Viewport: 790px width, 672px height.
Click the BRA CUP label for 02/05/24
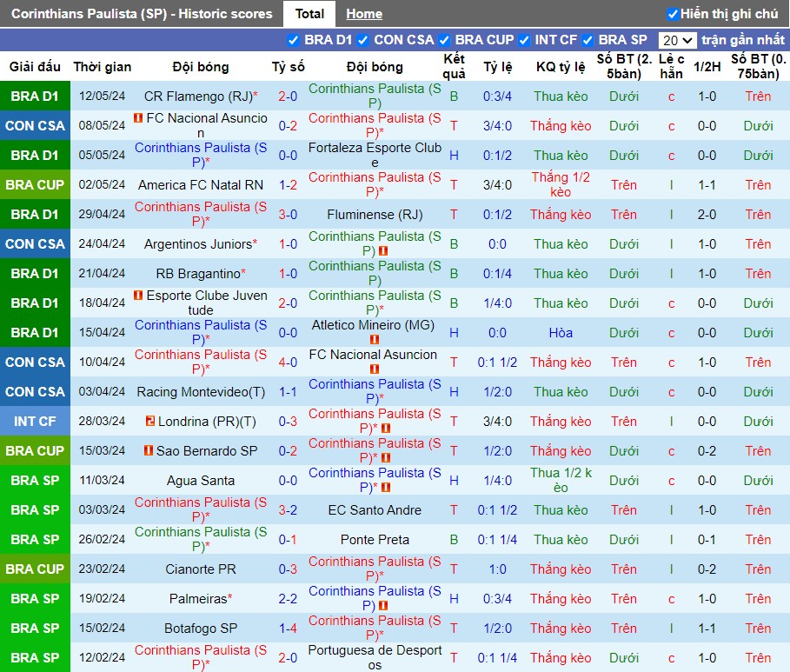pos(35,185)
